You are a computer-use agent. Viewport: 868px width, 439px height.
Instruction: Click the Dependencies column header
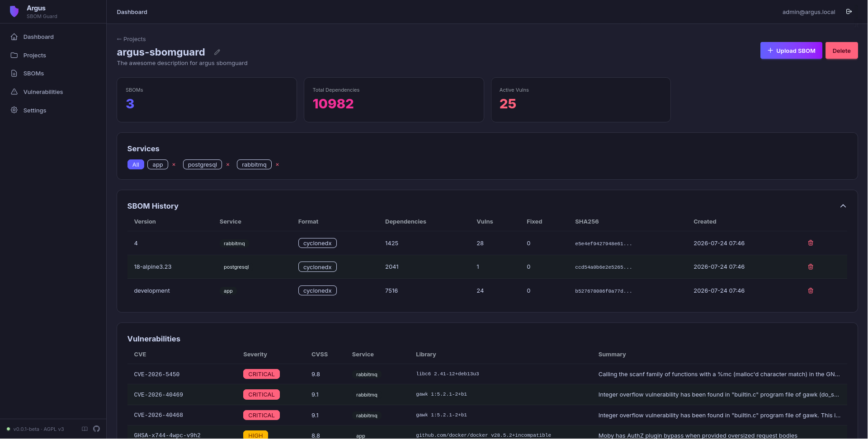click(x=406, y=222)
